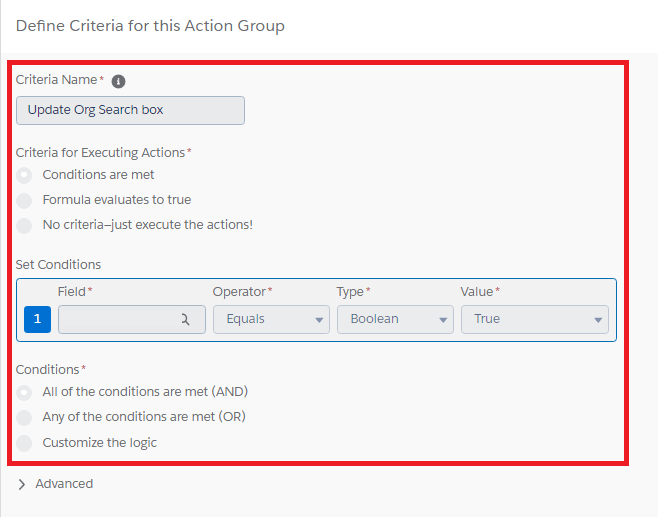Click the blue condition number 1 badge

[x=37, y=319]
